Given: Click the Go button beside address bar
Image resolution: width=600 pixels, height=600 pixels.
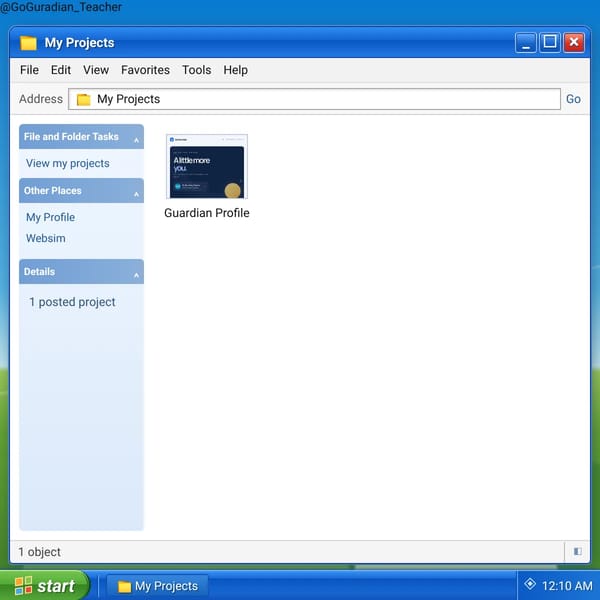Looking at the screenshot, I should coord(573,99).
